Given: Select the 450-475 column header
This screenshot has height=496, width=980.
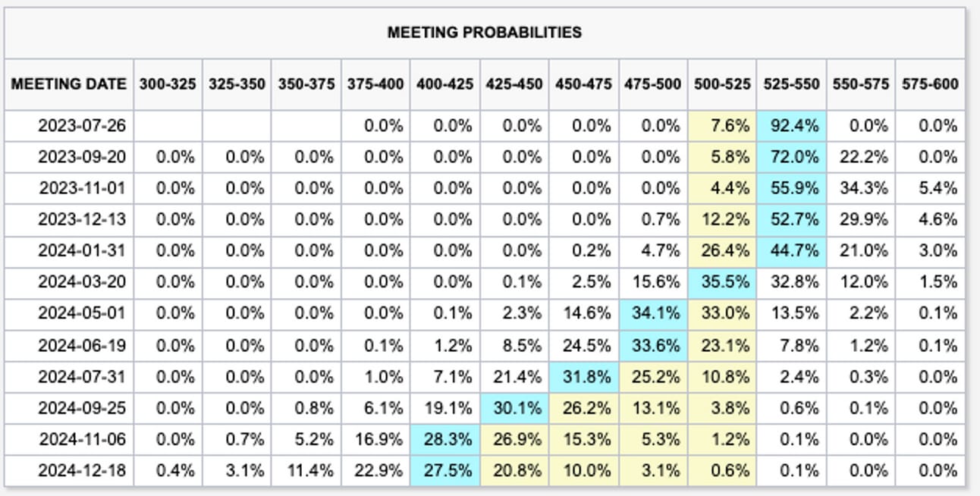Looking at the screenshot, I should point(584,83).
